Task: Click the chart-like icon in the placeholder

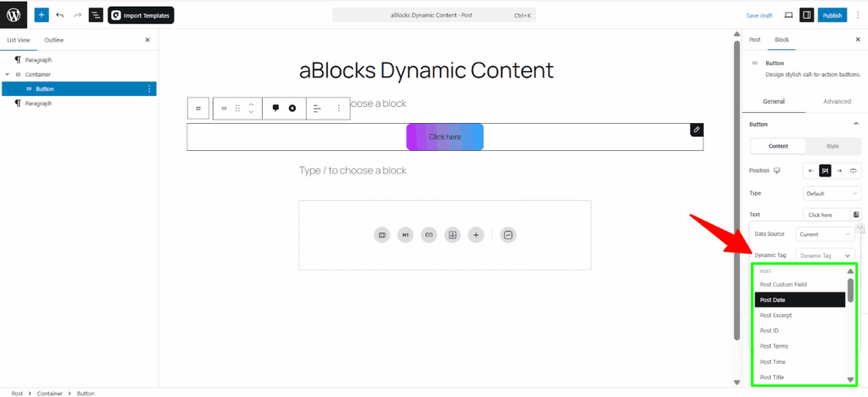Action: tap(509, 235)
